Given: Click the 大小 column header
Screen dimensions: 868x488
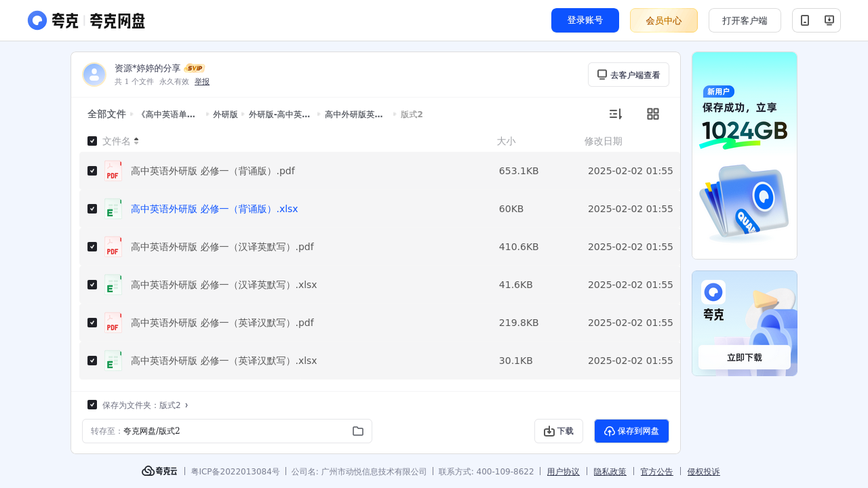Looking at the screenshot, I should click(506, 141).
